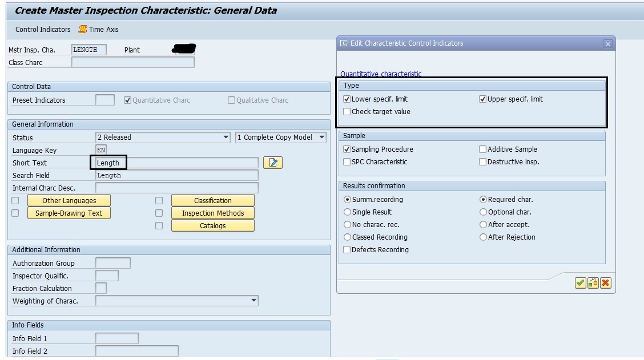The width and height of the screenshot is (644, 360).
Task: Click the red cancel icon in the dialog
Action: (x=605, y=282)
